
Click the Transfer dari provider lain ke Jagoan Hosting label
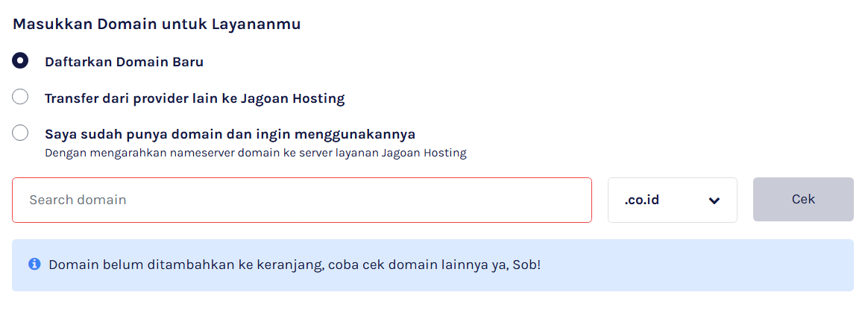194,98
